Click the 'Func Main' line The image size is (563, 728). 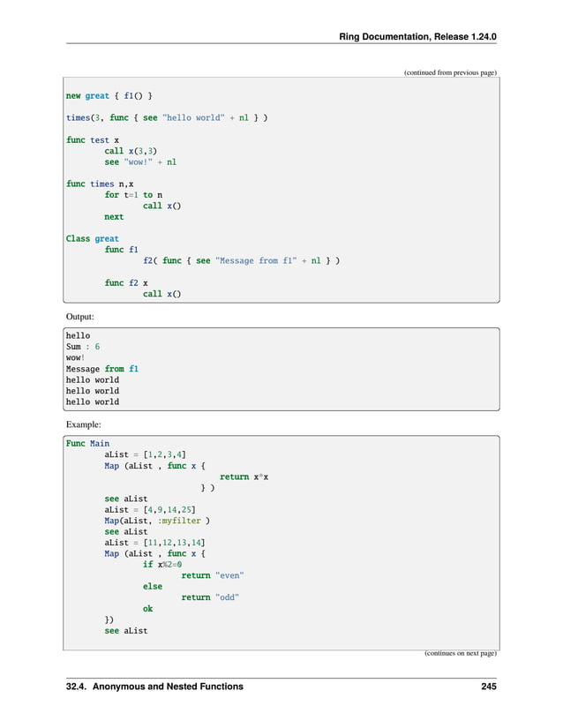click(x=87, y=443)
